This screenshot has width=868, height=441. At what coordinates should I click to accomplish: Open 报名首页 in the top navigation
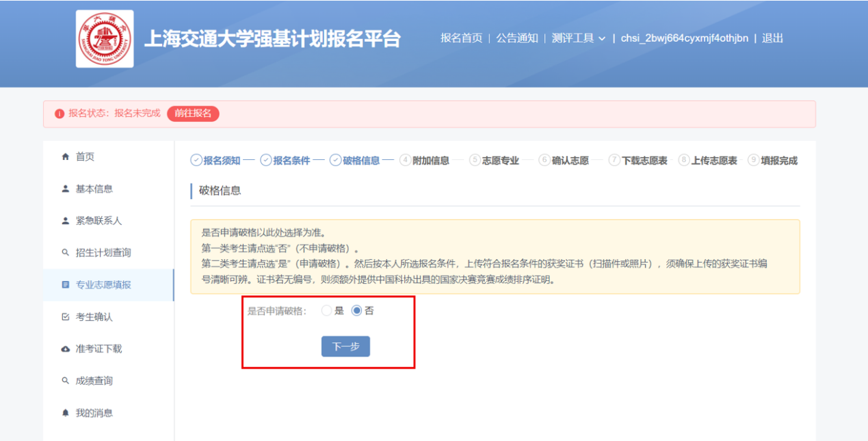461,38
